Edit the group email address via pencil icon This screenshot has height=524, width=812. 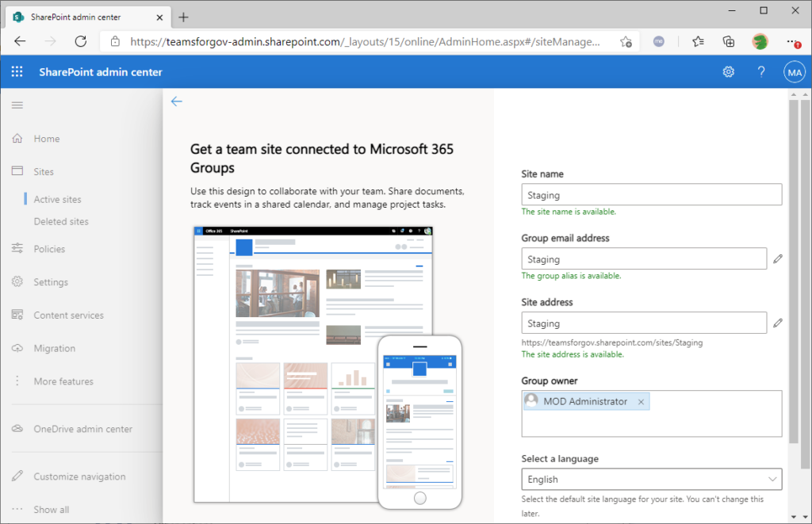click(x=778, y=258)
